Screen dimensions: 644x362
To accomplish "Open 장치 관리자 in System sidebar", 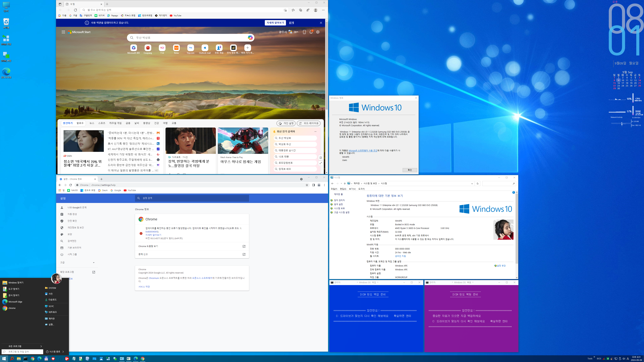I will [x=339, y=200].
